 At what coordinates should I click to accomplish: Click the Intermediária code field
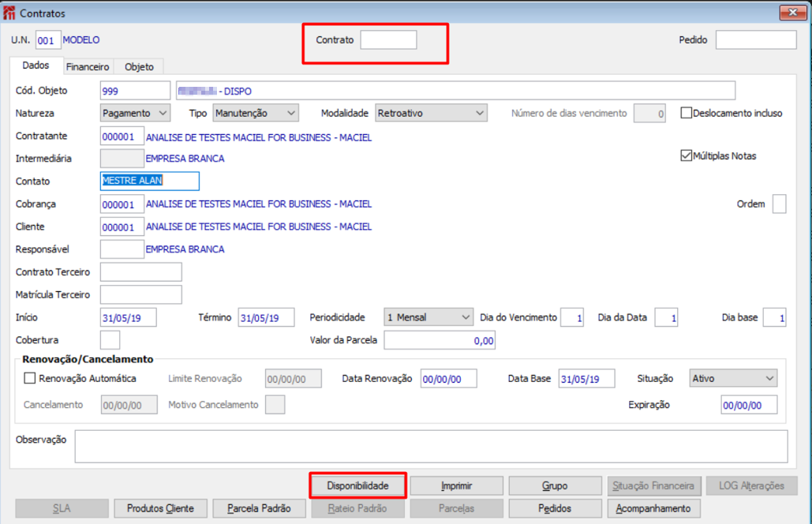pos(122,159)
